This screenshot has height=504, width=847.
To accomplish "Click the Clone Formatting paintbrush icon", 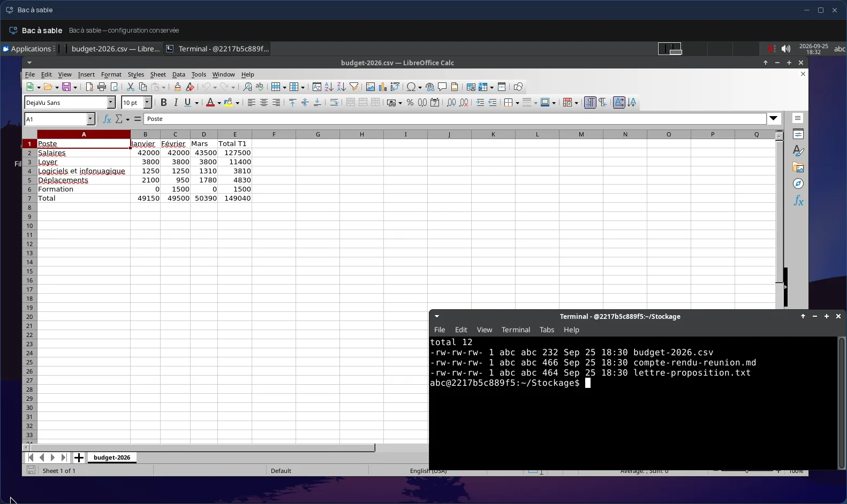I will coord(178,87).
